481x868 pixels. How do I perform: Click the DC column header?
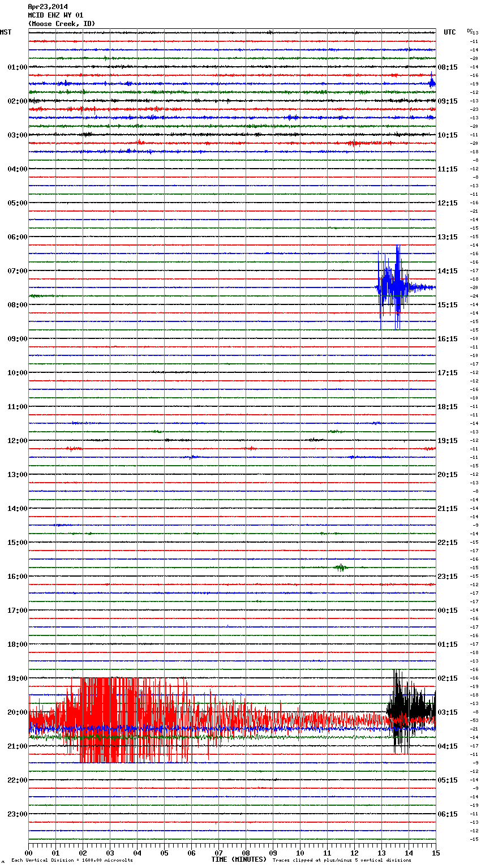[470, 30]
